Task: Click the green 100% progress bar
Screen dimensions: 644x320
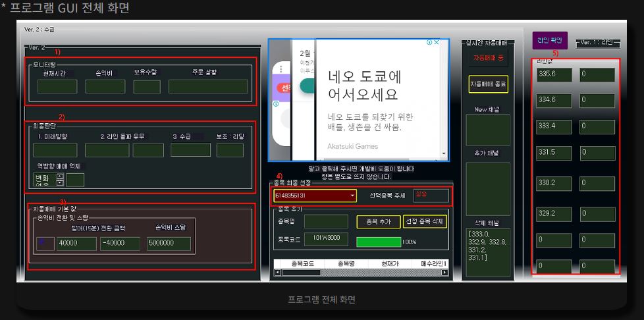Action: tap(379, 242)
